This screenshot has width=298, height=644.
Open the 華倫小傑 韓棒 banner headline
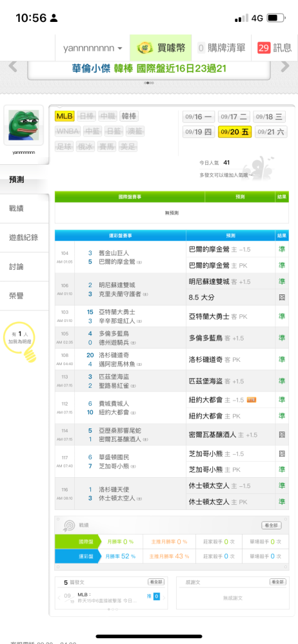(x=149, y=69)
